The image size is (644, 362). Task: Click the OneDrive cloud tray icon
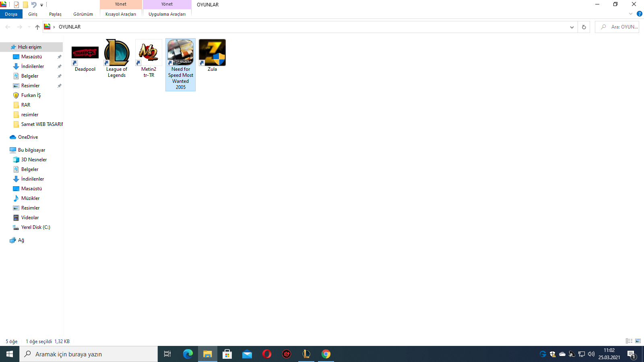pyautogui.click(x=562, y=354)
